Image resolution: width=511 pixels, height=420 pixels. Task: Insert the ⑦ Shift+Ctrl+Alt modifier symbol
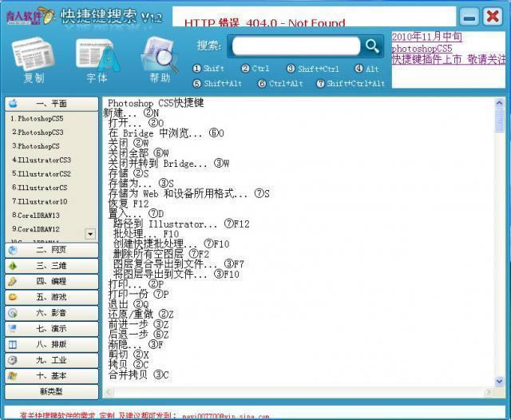point(351,83)
